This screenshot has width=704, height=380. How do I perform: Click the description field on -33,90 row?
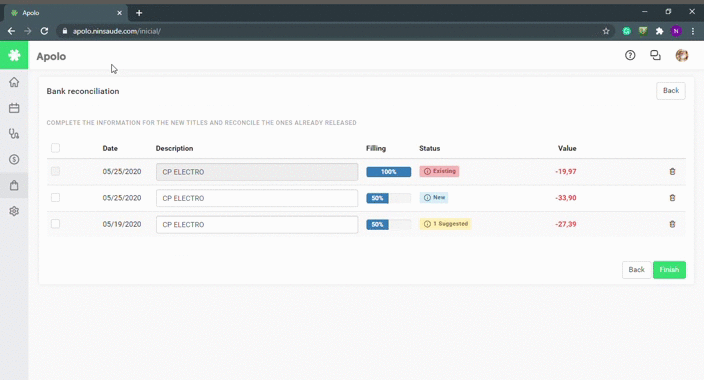pyautogui.click(x=257, y=198)
